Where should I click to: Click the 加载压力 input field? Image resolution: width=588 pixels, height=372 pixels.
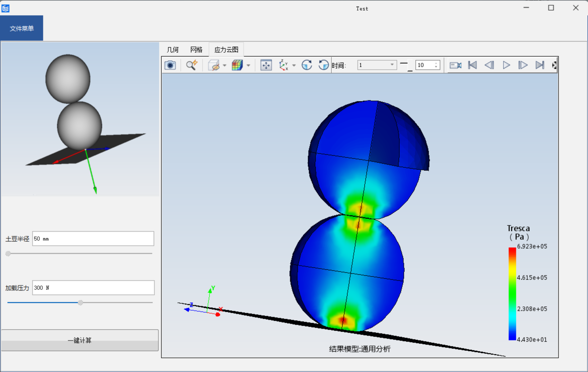click(x=93, y=288)
